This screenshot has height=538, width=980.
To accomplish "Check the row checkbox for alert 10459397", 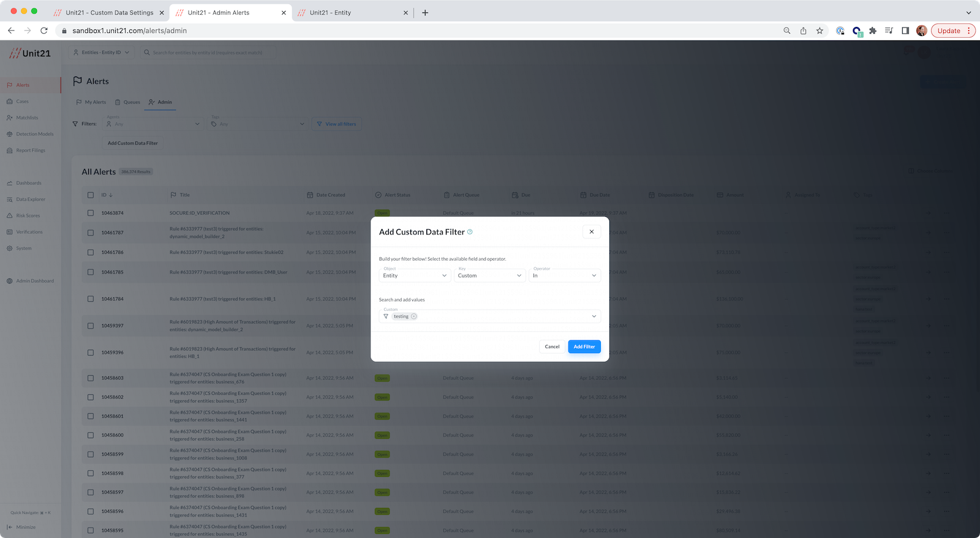I will 91,326.
